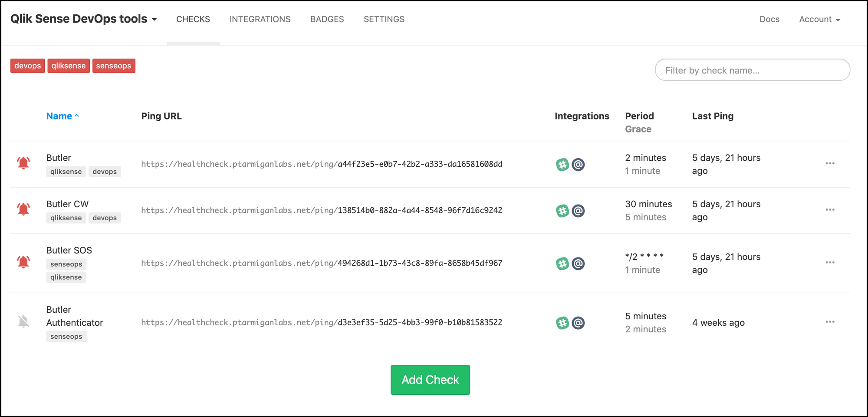
Task: Switch to the Badges tab
Action: pos(327,19)
